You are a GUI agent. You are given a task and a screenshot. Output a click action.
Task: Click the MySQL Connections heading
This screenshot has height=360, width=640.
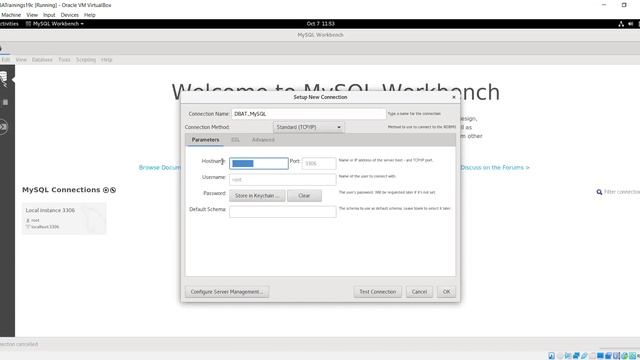61,190
